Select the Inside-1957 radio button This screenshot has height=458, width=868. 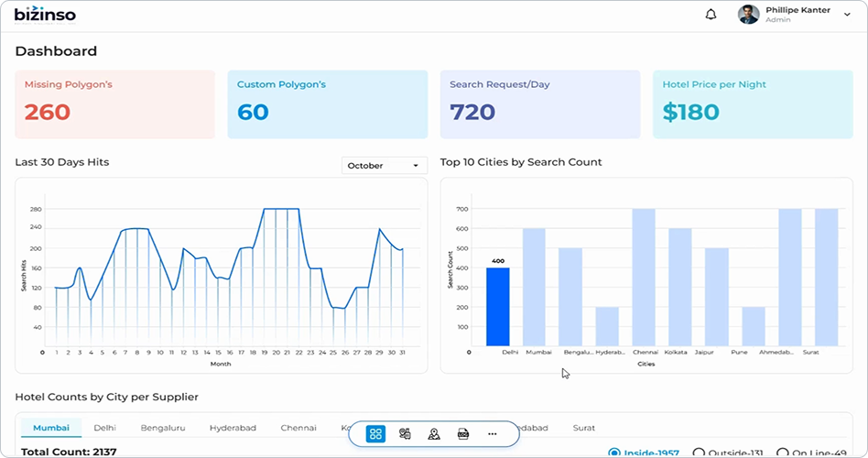[x=614, y=453]
